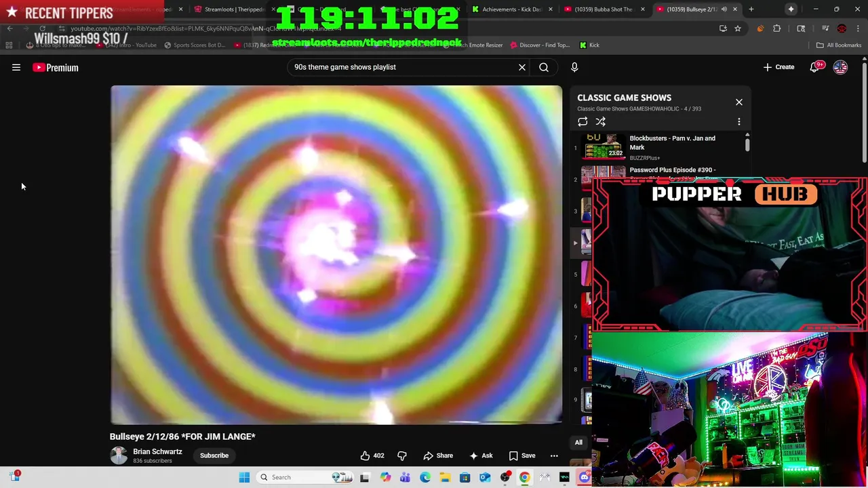The width and height of the screenshot is (868, 488).
Task: Open the Brian Schwartz channel name link
Action: pos(157,451)
